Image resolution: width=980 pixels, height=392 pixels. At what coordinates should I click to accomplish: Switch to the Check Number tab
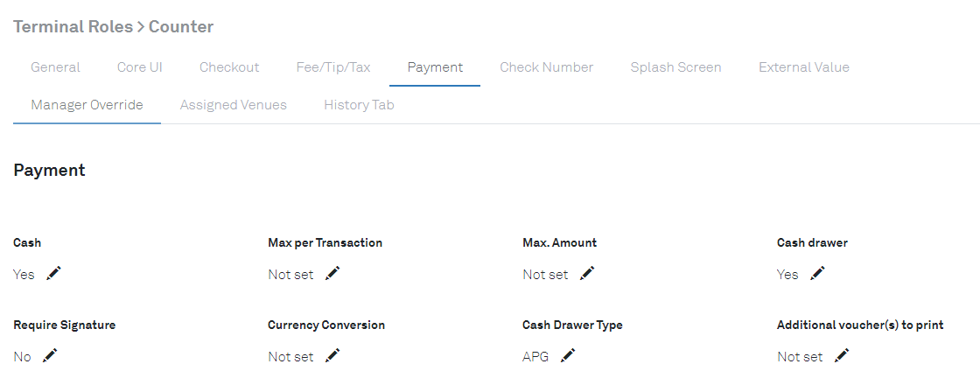pos(547,67)
